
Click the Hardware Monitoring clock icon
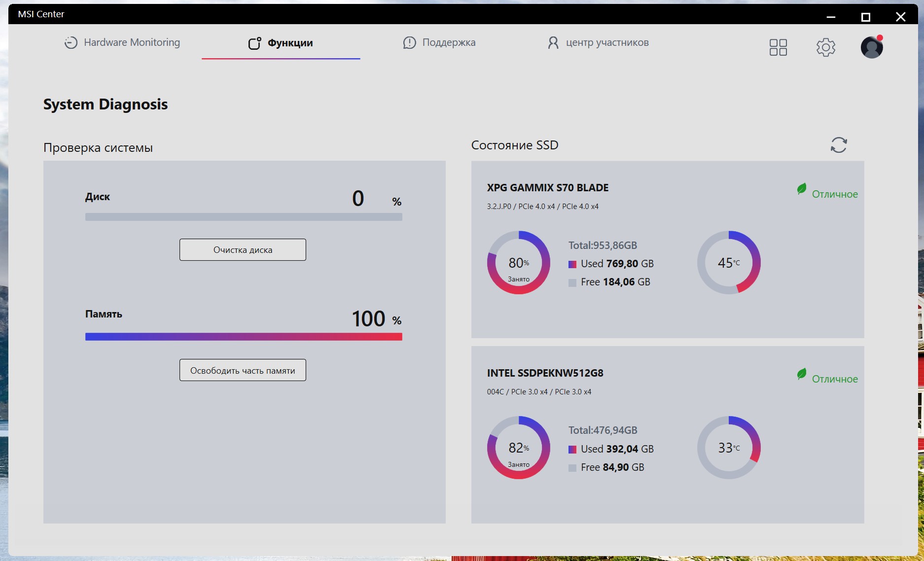point(71,43)
